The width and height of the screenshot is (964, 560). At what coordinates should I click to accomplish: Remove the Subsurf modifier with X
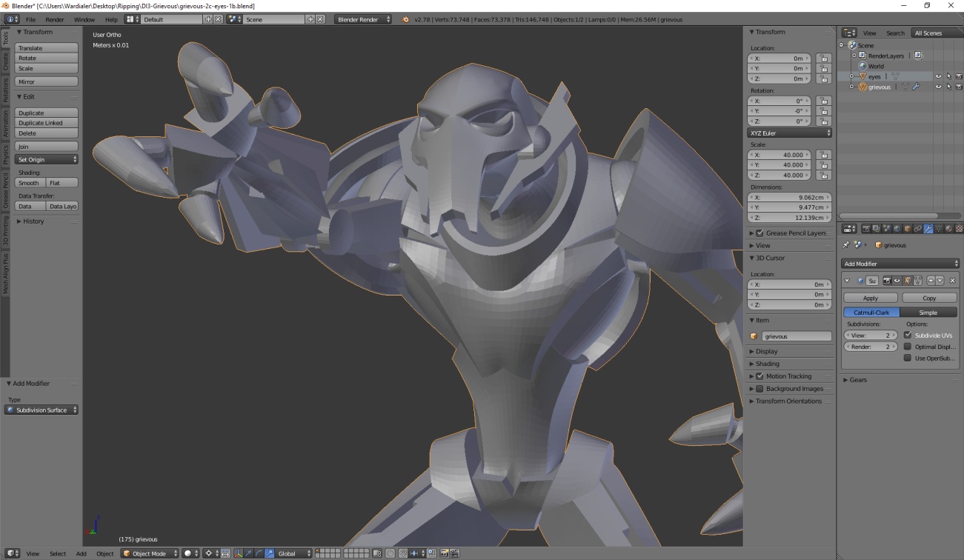tap(953, 281)
